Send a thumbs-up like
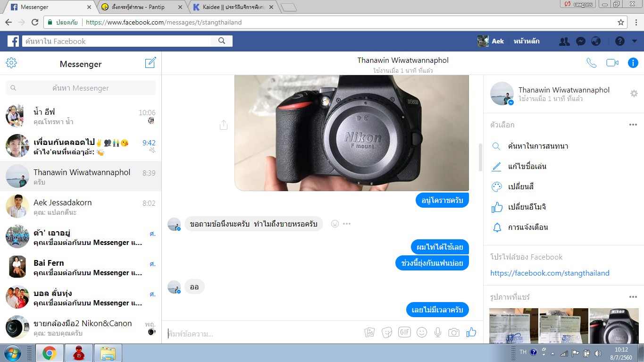This screenshot has height=362, width=644. click(x=471, y=332)
